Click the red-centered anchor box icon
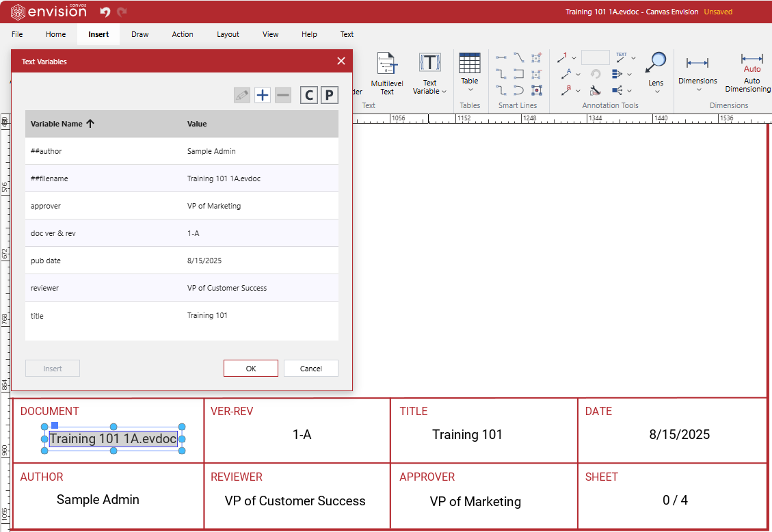The width and height of the screenshot is (772, 532). pos(537,90)
